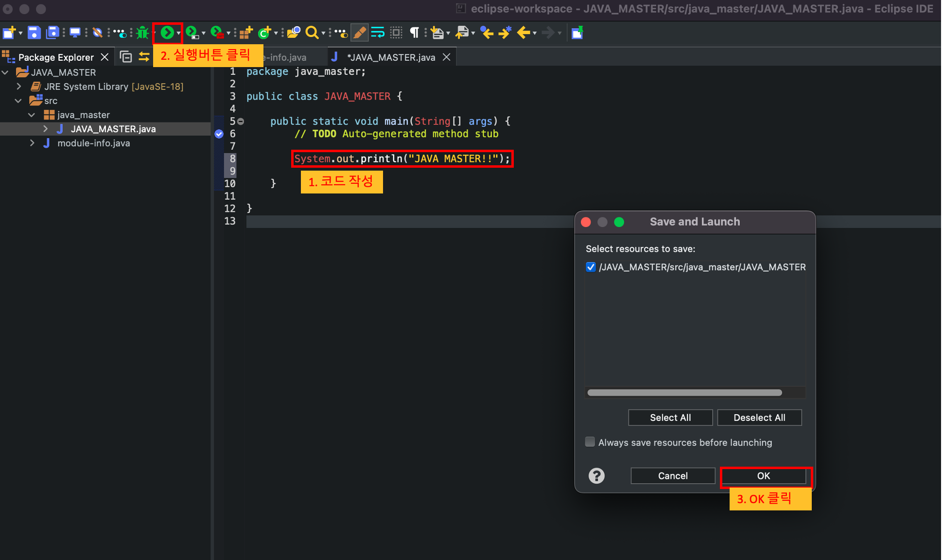Enable Always save resources before launching
Screen dimensions: 943x560
590,442
